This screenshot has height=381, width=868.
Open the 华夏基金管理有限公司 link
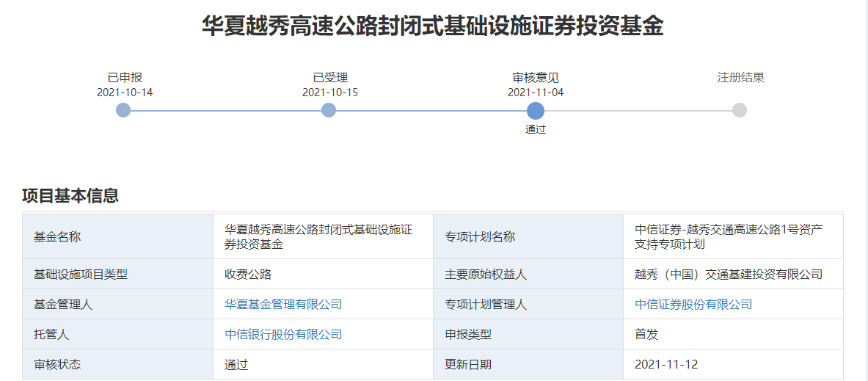click(x=283, y=304)
